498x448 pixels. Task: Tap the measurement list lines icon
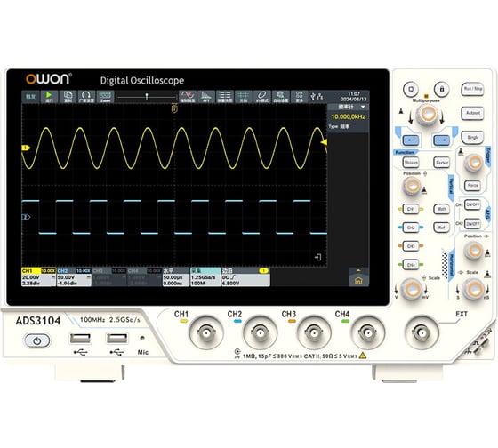pyautogui.click(x=225, y=96)
